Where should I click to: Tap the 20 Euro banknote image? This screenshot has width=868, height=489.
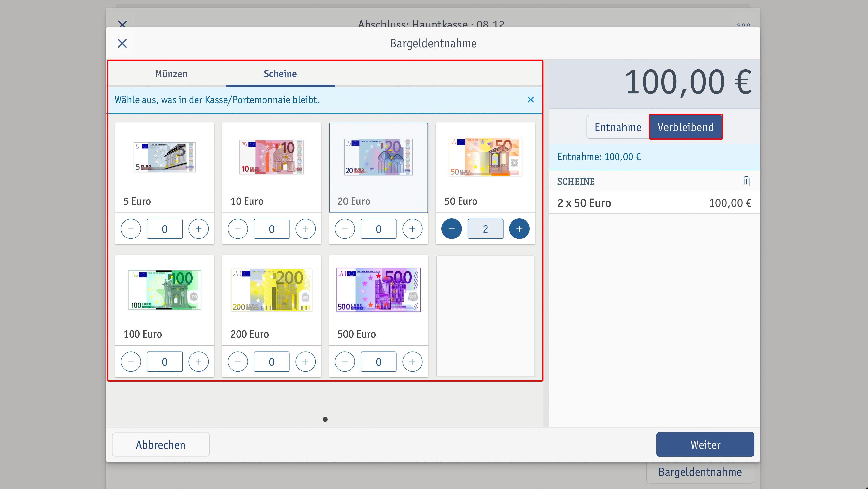378,157
